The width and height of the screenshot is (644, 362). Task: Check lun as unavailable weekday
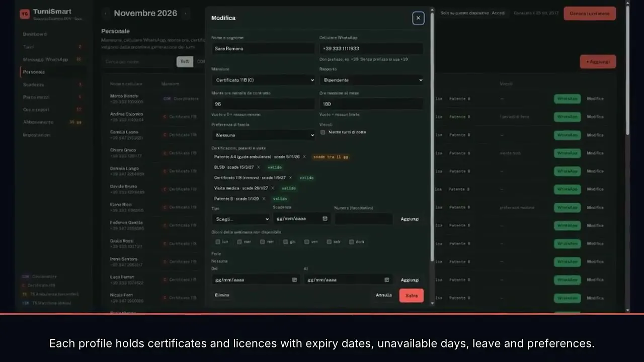pyautogui.click(x=218, y=242)
